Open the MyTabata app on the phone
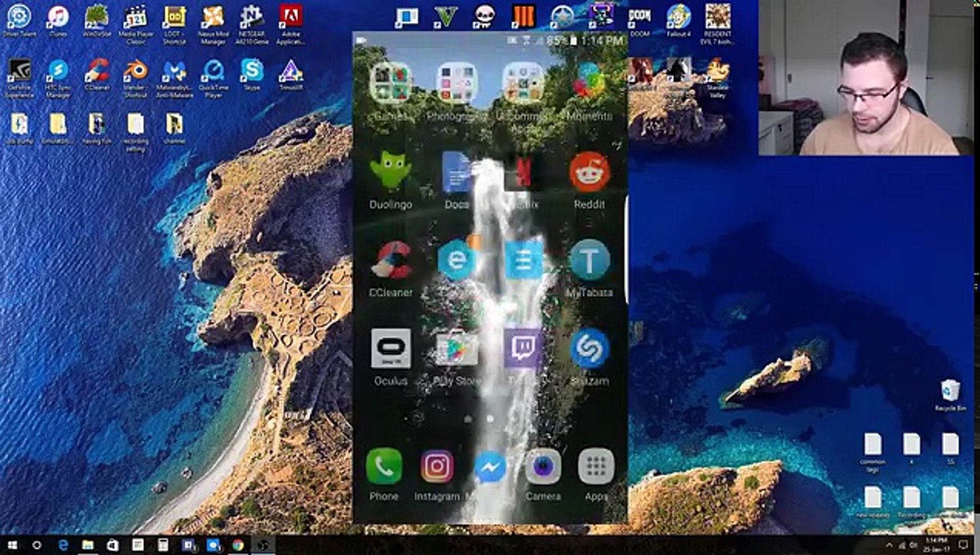The width and height of the screenshot is (980, 555). [x=590, y=260]
